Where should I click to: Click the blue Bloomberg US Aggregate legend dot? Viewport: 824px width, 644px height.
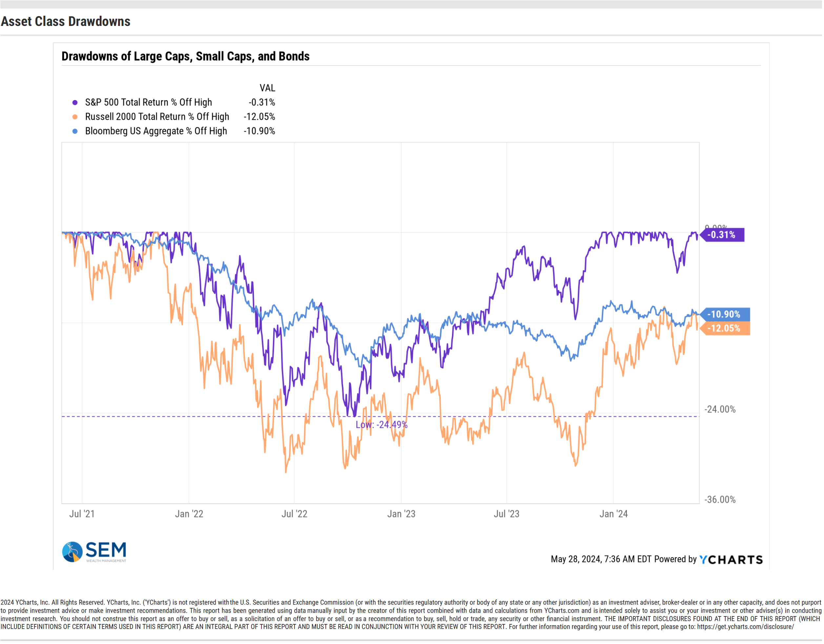pos(75,132)
